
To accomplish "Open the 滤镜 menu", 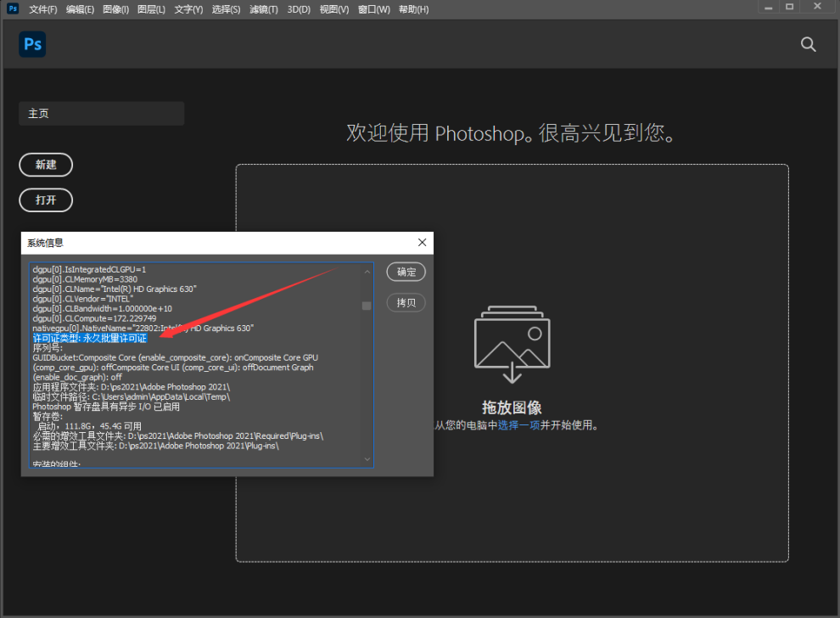I will [263, 8].
